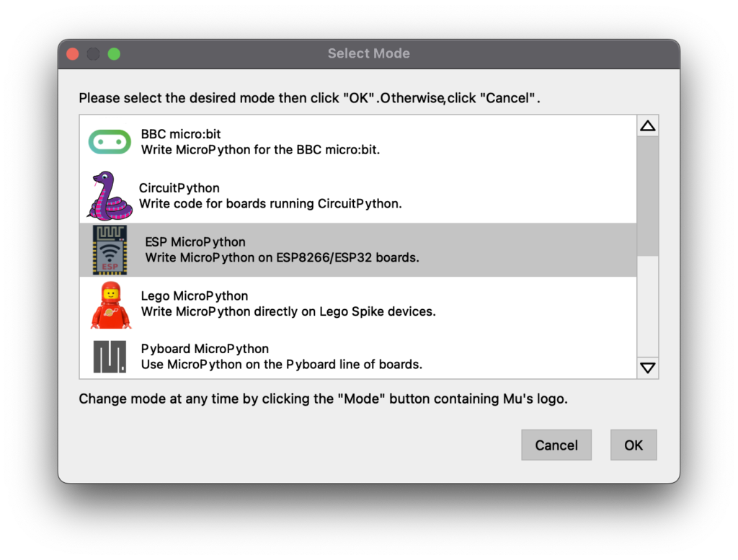Cancel the Select Mode dialog
The width and height of the screenshot is (738, 560).
pyautogui.click(x=556, y=445)
